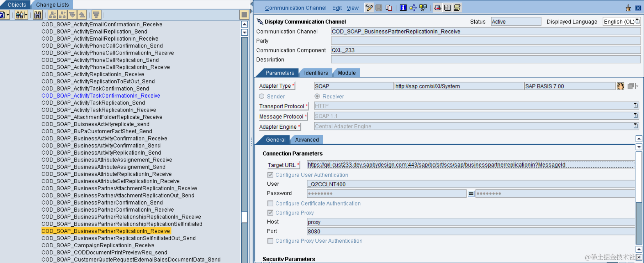The height and width of the screenshot is (263, 644).
Task: Switch to the Change Lists tab
Action: pyautogui.click(x=52, y=5)
